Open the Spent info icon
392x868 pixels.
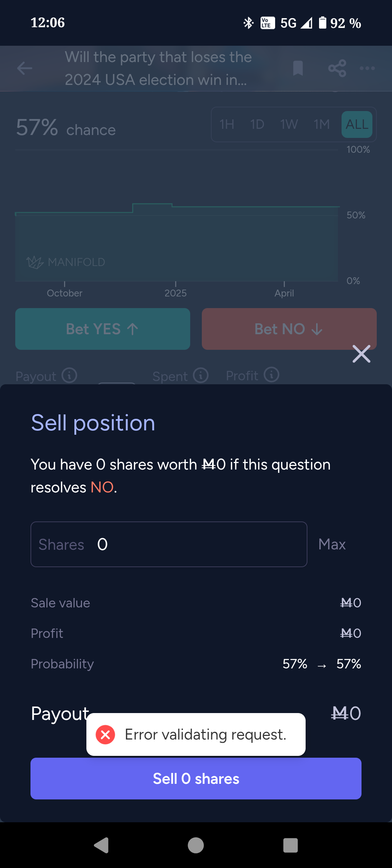coord(201,375)
